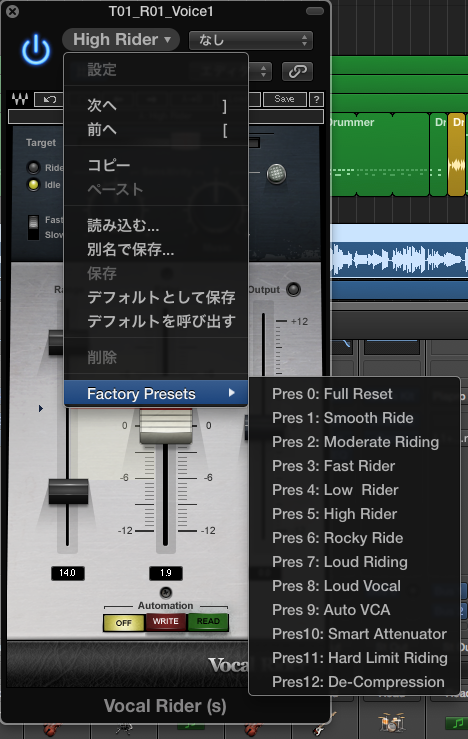Image resolution: width=468 pixels, height=739 pixels.
Task: Click the drum kit icon in mixer
Action: click(x=392, y=722)
